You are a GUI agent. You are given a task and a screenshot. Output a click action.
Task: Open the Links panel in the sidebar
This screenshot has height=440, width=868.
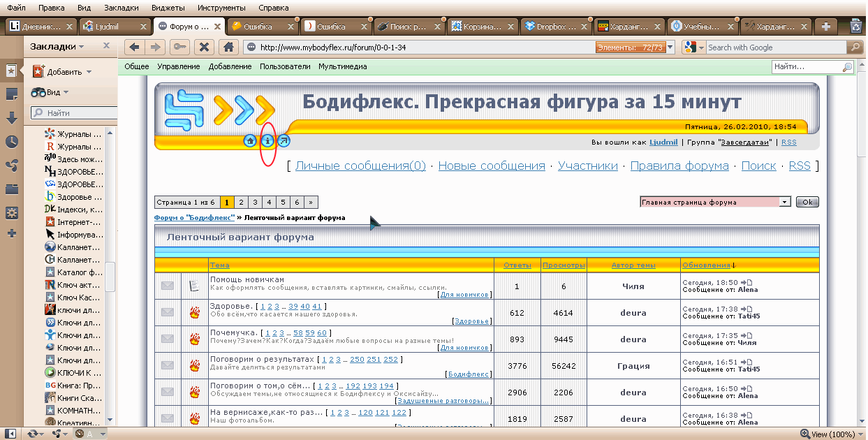pos(12,166)
